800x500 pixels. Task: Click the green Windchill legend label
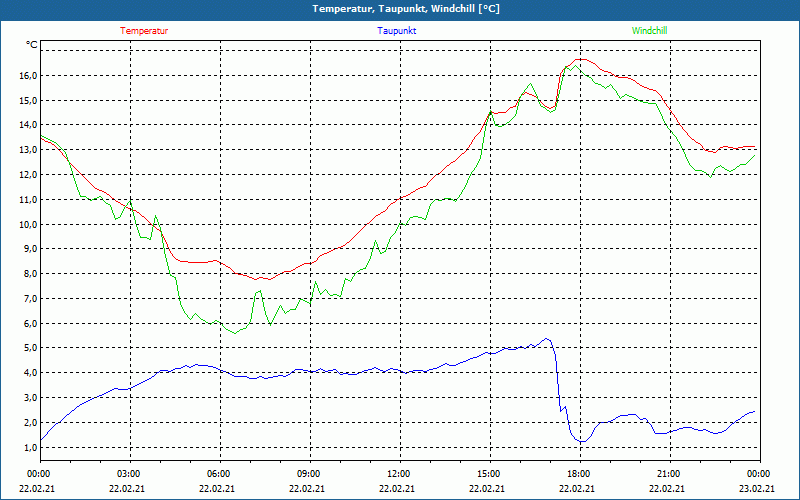(x=649, y=31)
